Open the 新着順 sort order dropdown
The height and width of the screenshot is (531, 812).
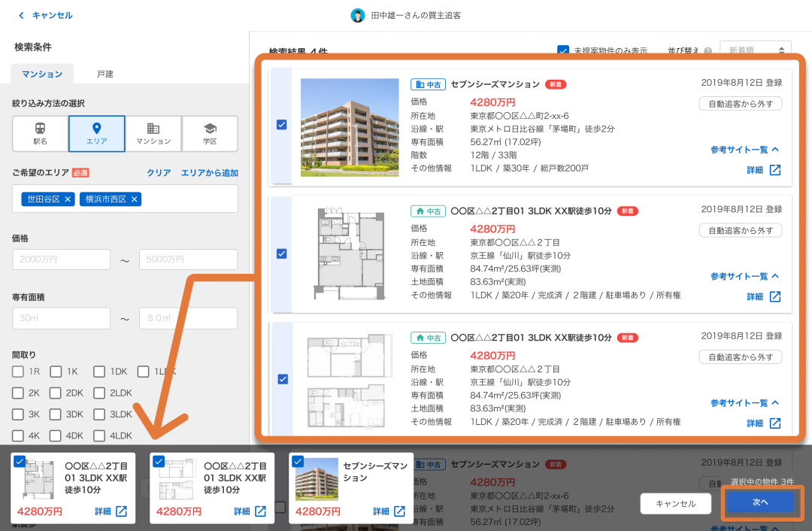click(756, 50)
